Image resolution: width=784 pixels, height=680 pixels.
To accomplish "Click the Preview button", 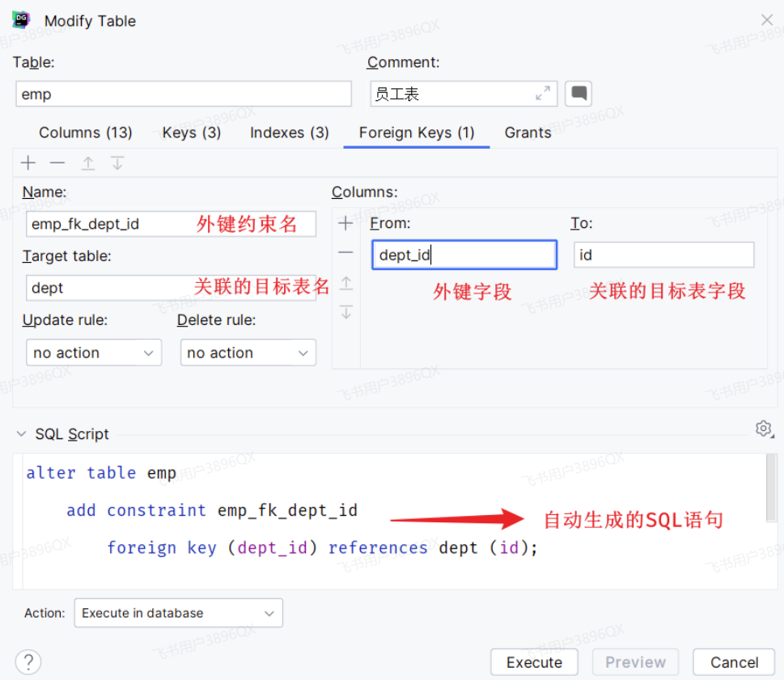I will click(635, 662).
